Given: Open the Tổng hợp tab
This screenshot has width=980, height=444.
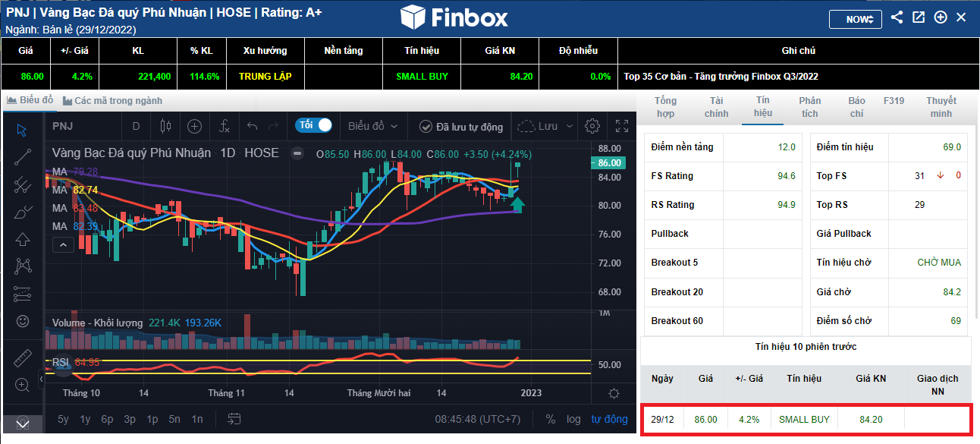Looking at the screenshot, I should (665, 107).
